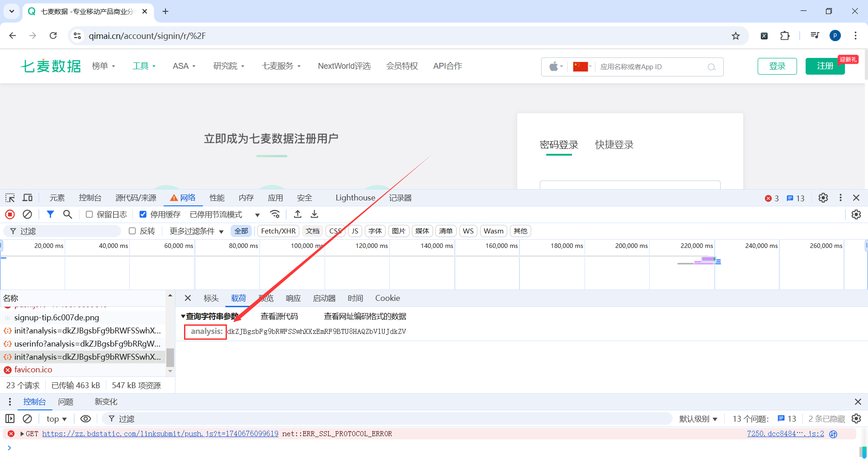The image size is (868, 466).
Task: Open the Cookie tab in request details
Action: tap(387, 298)
